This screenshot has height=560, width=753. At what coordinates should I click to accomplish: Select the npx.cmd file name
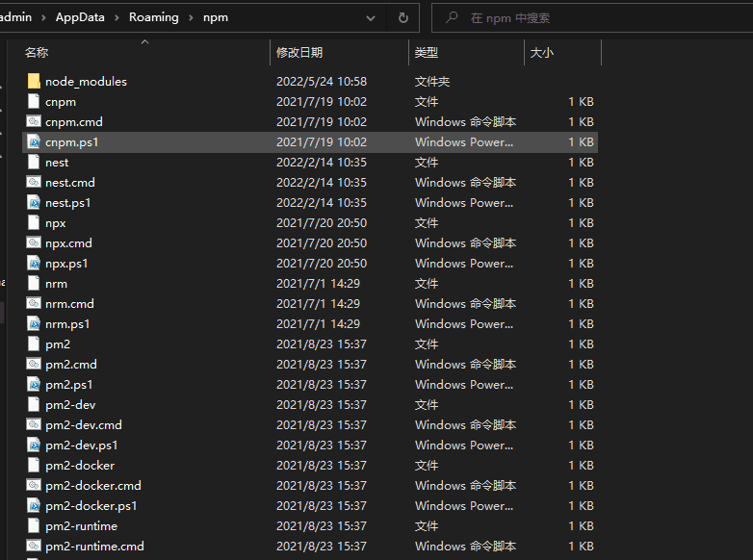tap(68, 243)
